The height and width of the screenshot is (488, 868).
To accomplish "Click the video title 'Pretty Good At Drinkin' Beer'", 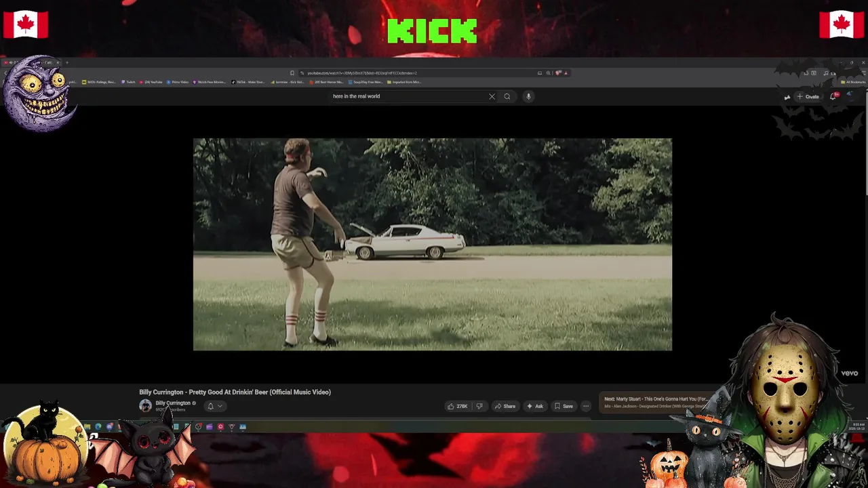I will pos(235,392).
